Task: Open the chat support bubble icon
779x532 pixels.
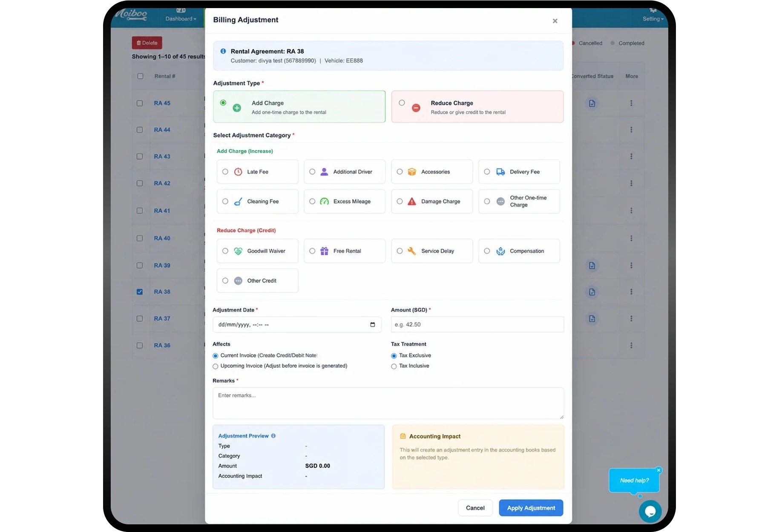Action: [x=650, y=511]
